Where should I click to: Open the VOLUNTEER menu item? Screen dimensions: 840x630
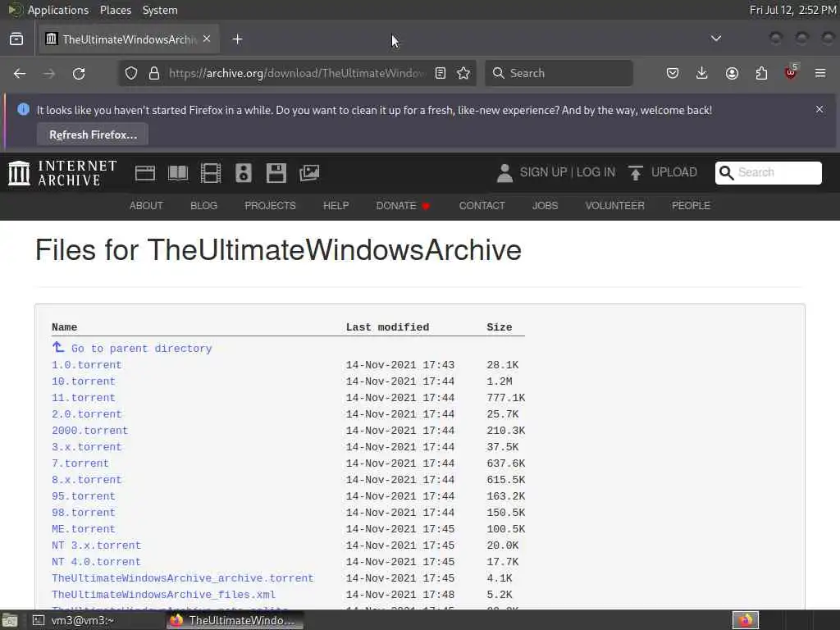[x=614, y=206]
